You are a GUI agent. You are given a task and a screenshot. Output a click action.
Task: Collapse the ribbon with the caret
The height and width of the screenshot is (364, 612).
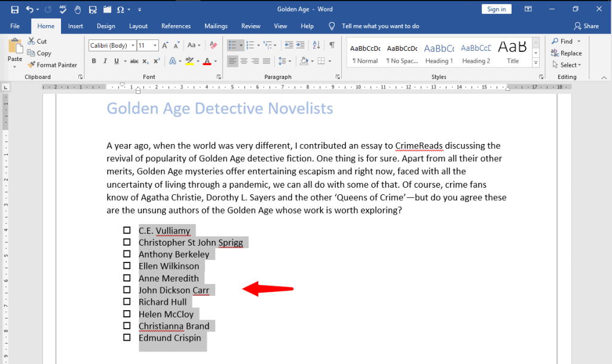604,77
